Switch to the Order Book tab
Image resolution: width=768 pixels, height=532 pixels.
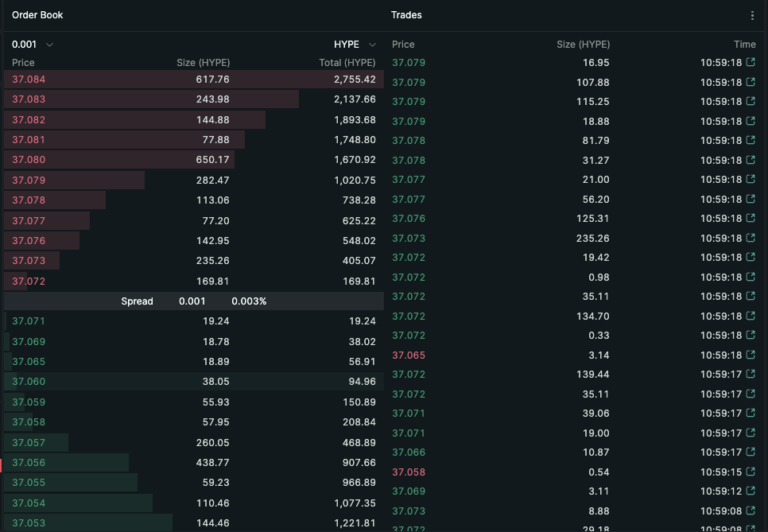click(x=38, y=15)
